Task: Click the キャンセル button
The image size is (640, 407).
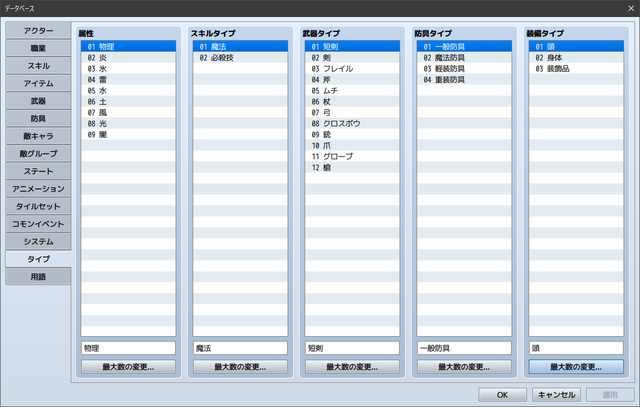Action: tap(556, 395)
